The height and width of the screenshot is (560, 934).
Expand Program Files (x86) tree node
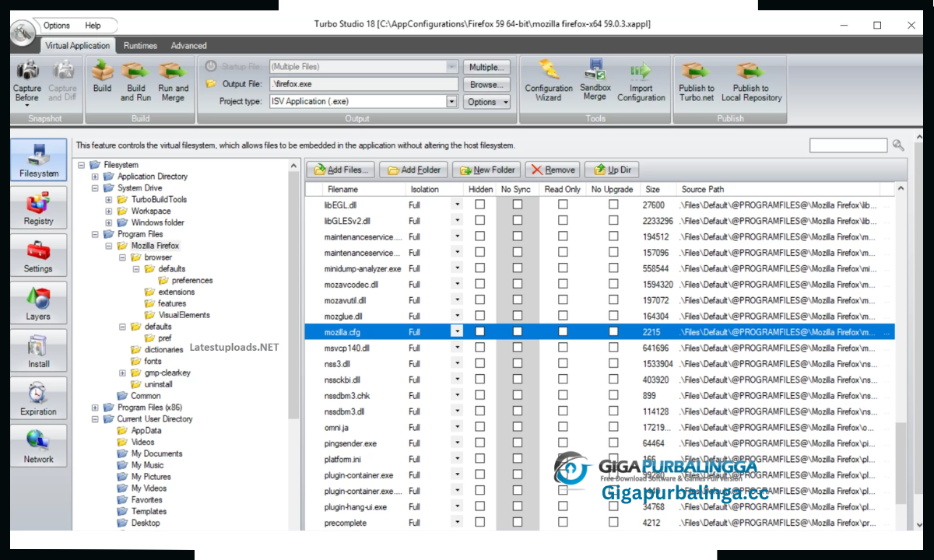click(x=95, y=408)
